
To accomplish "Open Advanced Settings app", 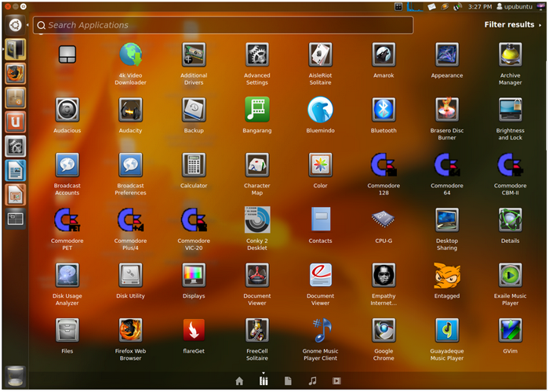I will click(x=257, y=55).
